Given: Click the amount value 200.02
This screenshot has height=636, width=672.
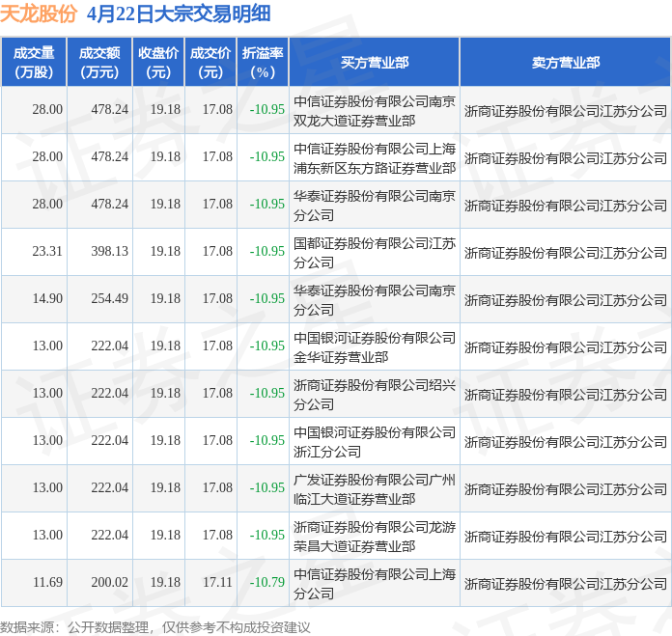Looking at the screenshot, I should 110,582.
